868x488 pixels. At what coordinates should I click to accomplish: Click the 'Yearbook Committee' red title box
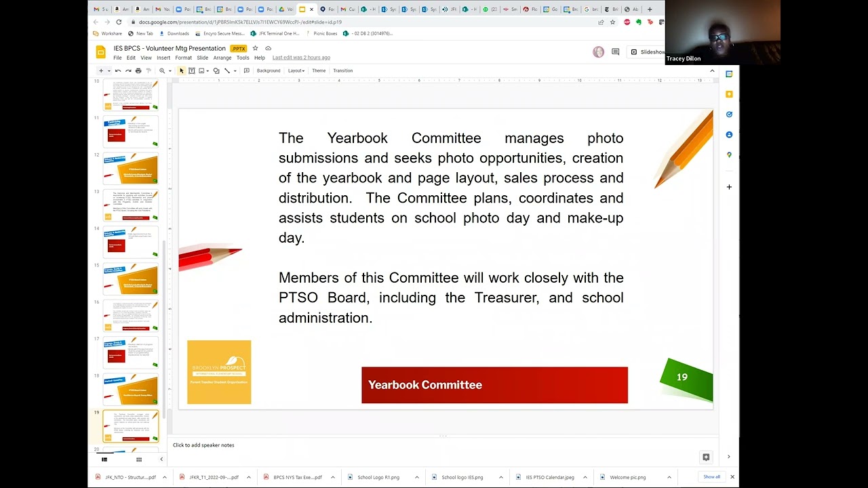coord(494,385)
